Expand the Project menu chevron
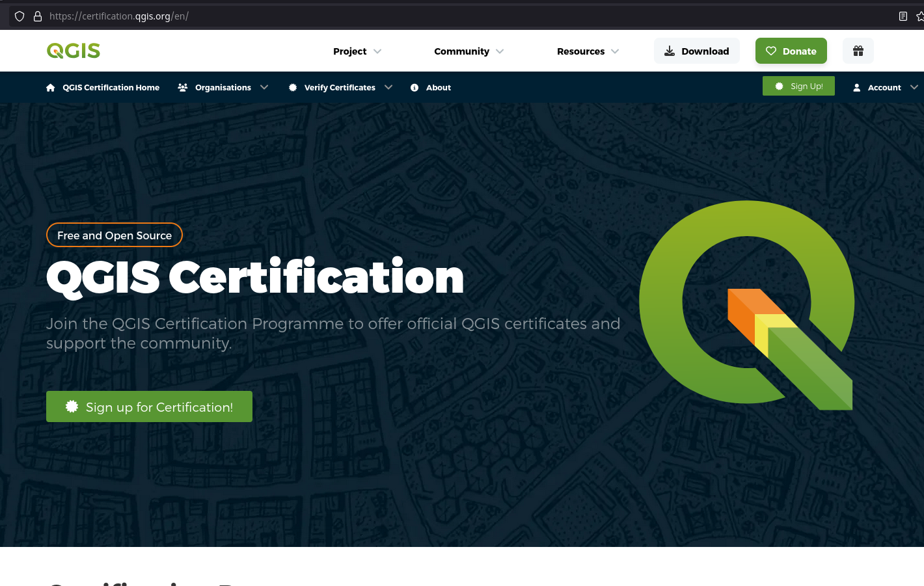Image resolution: width=924 pixels, height=586 pixels. [x=377, y=51]
